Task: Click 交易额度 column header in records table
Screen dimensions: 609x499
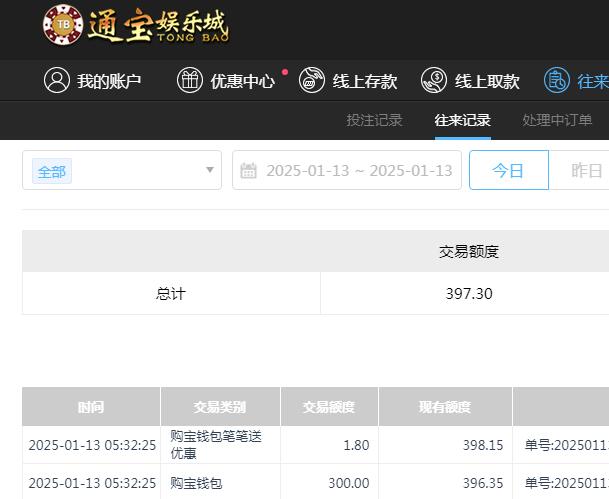Action: 329,407
